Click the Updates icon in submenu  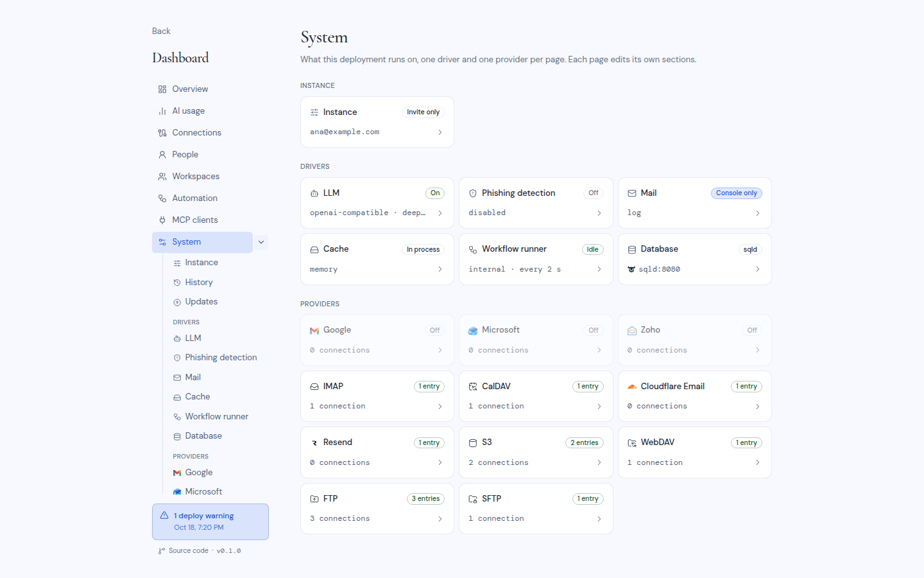click(177, 302)
